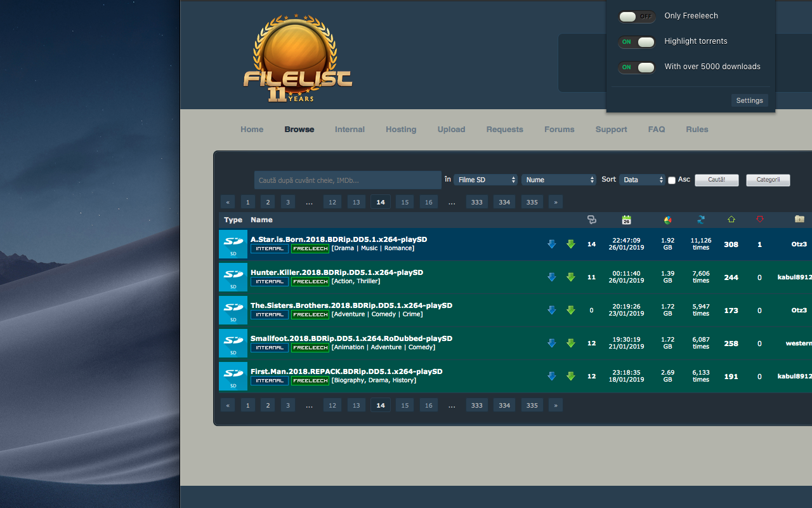Click the Name column header
The image size is (812, 508).
[x=261, y=220]
